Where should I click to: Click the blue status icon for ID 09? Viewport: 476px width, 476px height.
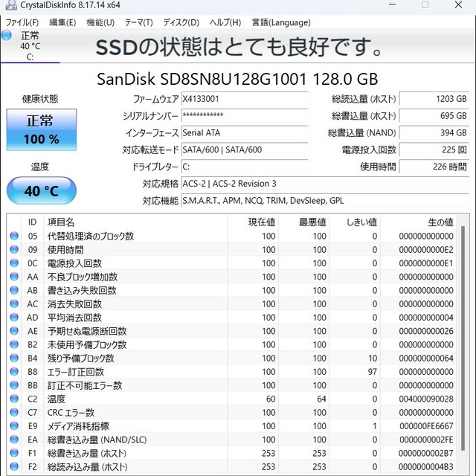click(14, 250)
